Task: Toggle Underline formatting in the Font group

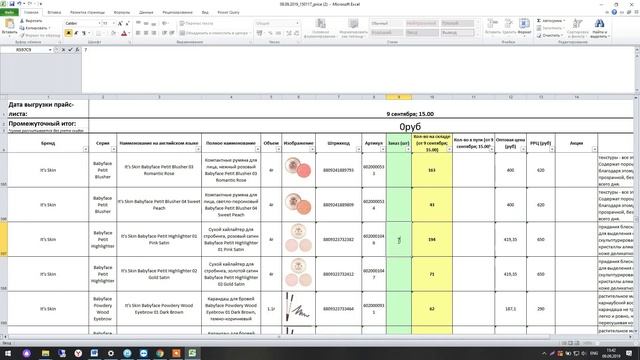Action: click(x=84, y=33)
